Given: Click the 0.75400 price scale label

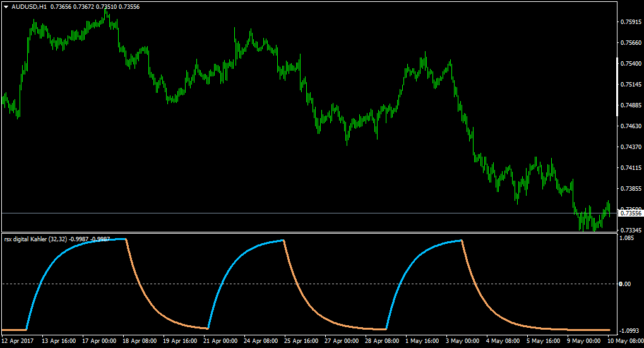Looking at the screenshot, I should [631, 64].
